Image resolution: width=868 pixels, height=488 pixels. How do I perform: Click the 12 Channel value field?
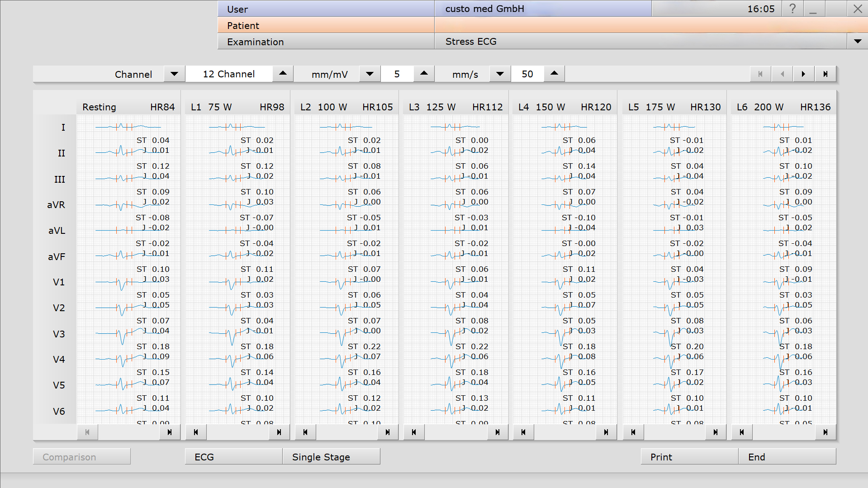click(229, 74)
